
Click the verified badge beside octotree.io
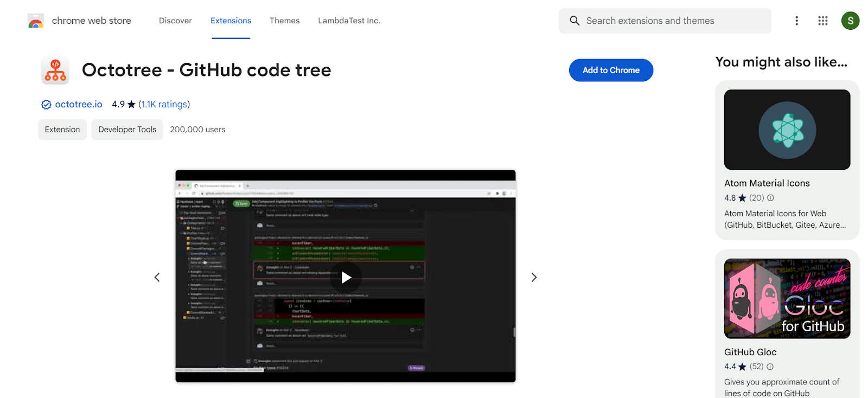(x=46, y=105)
